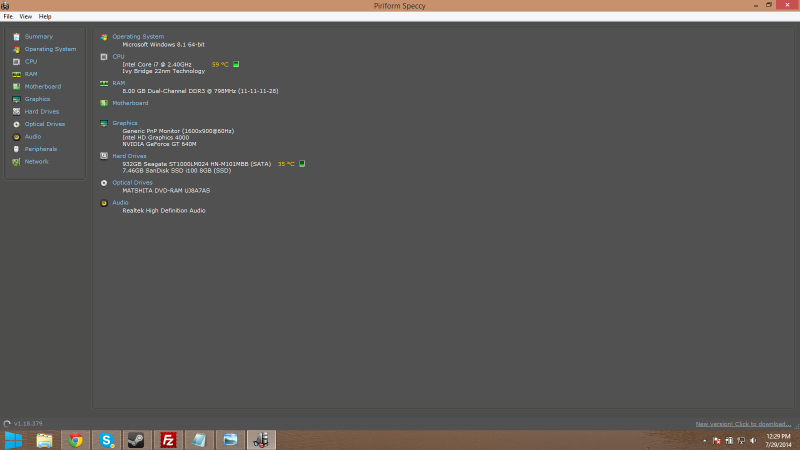This screenshot has width=800, height=450.
Task: Open the Help menu
Action: click(x=45, y=16)
